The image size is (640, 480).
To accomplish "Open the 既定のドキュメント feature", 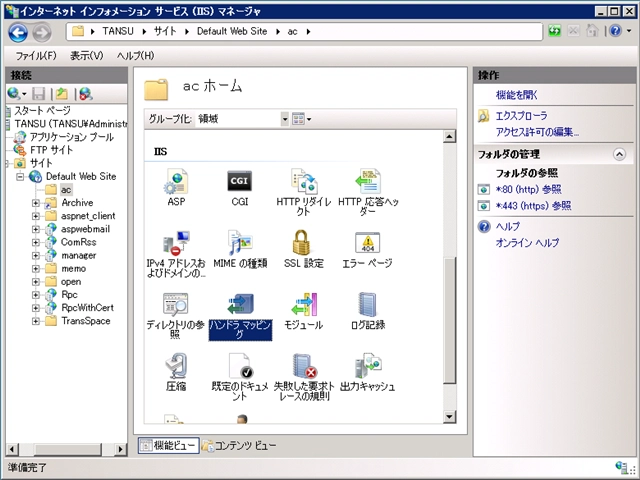I will (240, 366).
